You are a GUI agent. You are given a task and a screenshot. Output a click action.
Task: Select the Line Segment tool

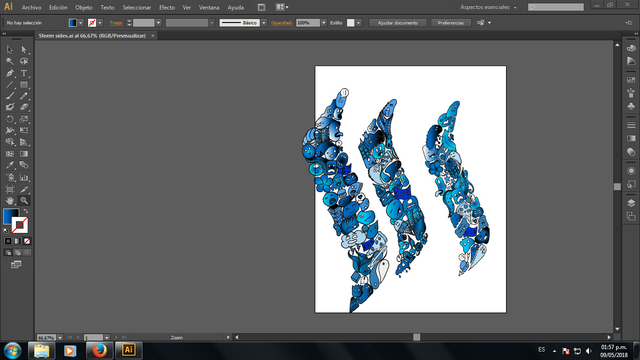pos(10,85)
